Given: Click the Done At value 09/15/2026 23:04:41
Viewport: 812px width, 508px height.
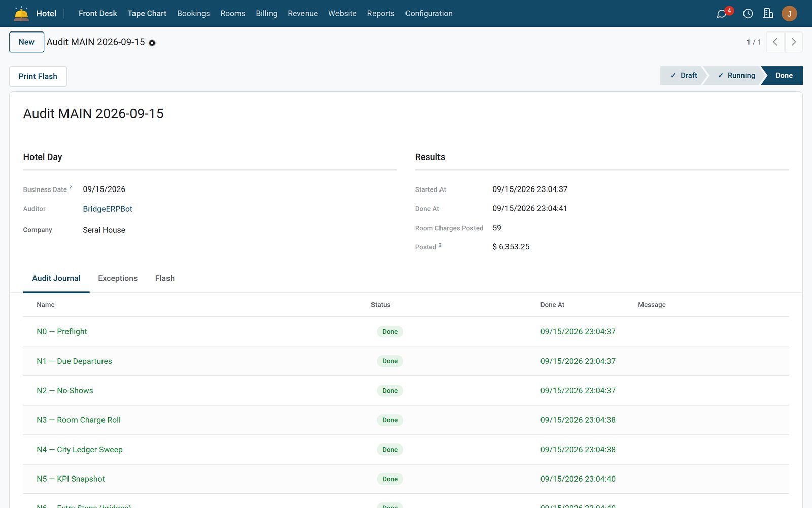Looking at the screenshot, I should (530, 208).
